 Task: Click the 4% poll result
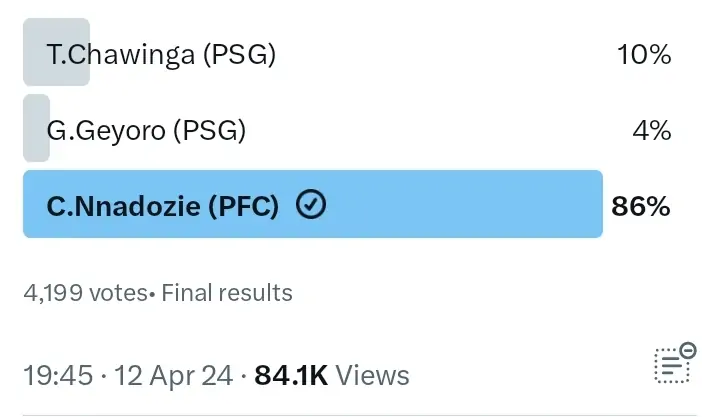point(652,130)
